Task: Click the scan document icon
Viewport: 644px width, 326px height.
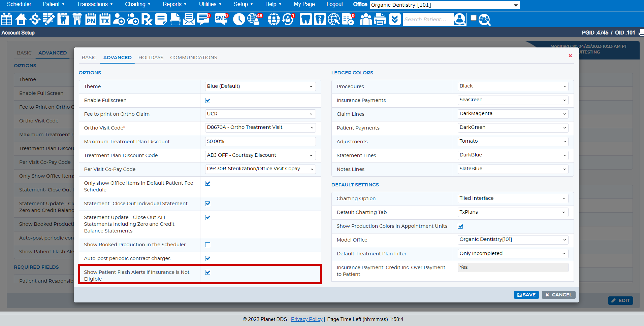Action: coord(175,19)
